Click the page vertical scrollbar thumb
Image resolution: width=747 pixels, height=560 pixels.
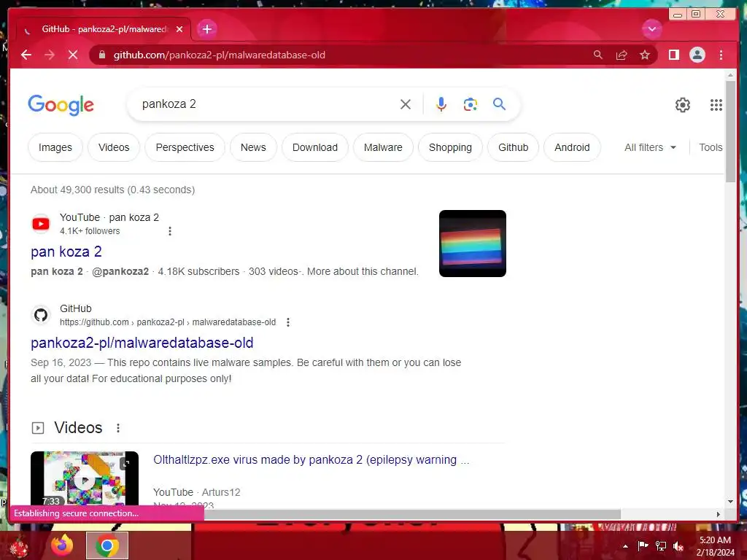(x=731, y=131)
